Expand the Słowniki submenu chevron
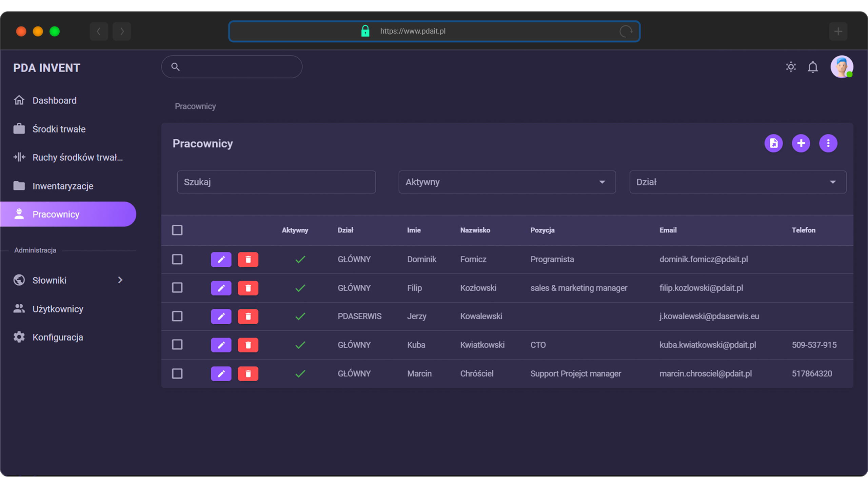Viewport: 868px width, 488px height. point(120,280)
